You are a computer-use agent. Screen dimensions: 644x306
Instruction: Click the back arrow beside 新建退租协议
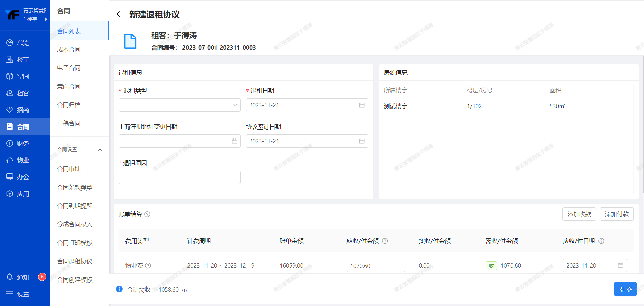pos(119,14)
